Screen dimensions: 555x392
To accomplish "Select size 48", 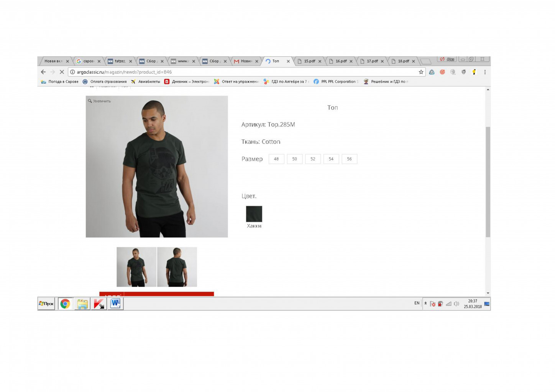I will [x=276, y=159].
